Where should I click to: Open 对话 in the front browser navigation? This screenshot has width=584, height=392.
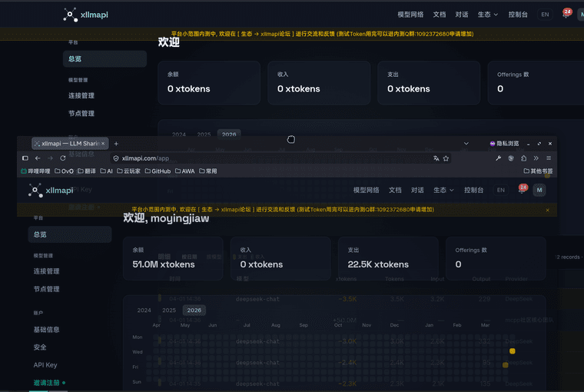pyautogui.click(x=417, y=190)
